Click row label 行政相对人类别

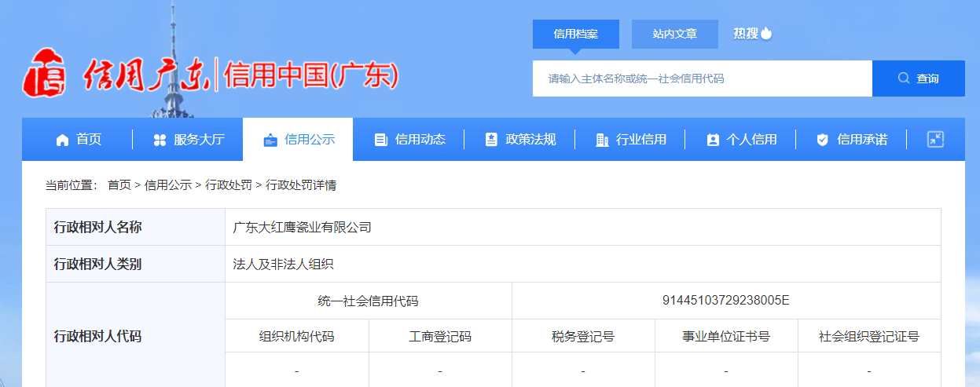(x=97, y=265)
